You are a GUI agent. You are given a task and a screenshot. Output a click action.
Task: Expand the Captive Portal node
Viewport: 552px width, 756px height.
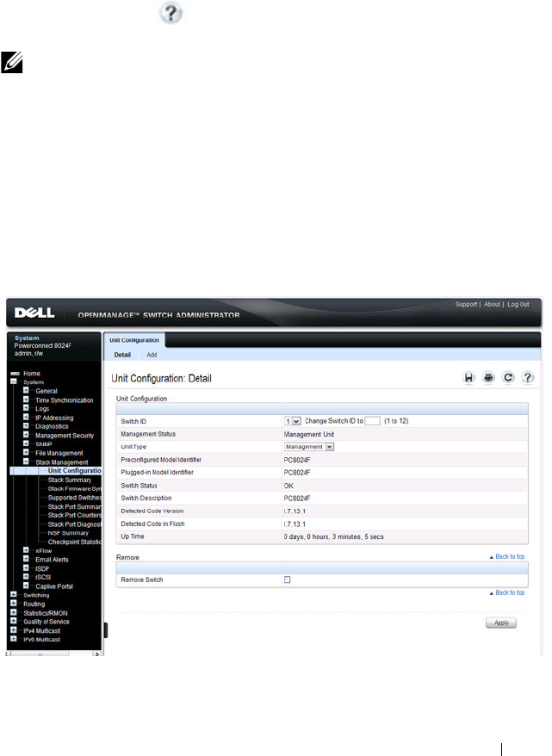click(x=26, y=586)
